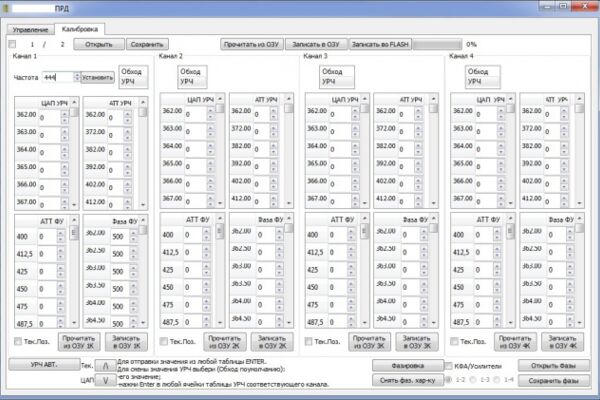The height and width of the screenshot is (400, 600).
Task: Open Канал 4 Обход УРЧ dropdown
Action: 483,77
